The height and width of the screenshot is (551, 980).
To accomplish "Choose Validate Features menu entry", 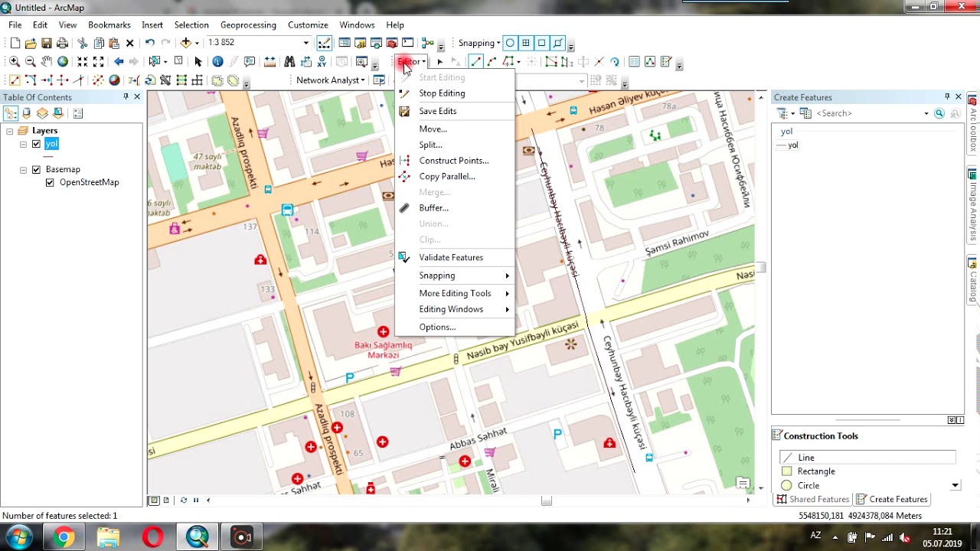I will point(455,257).
